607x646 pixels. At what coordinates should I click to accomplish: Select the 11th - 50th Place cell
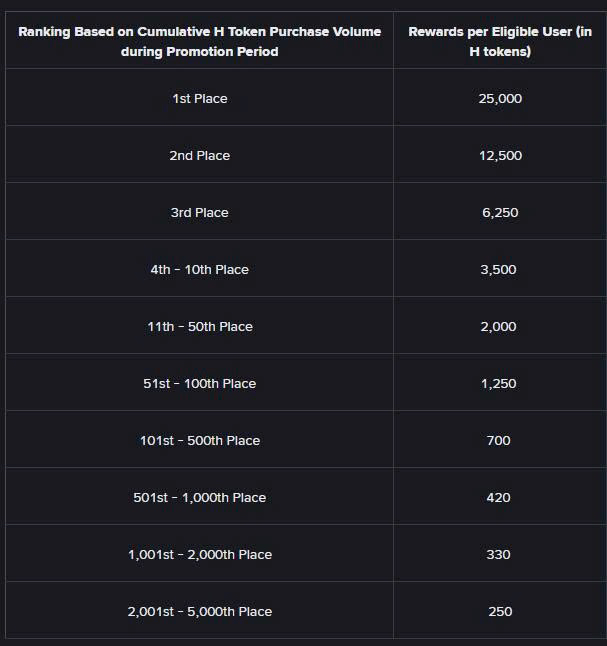click(199, 327)
